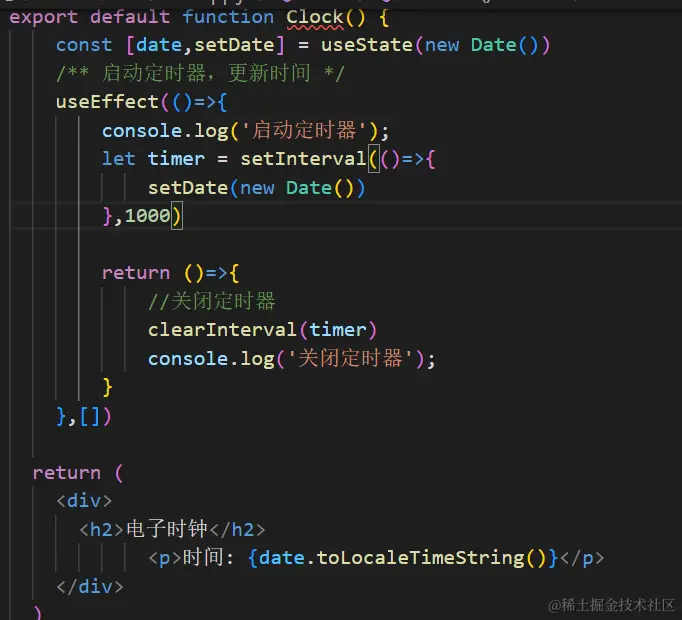Click Date inside useState parentheses

(493, 45)
